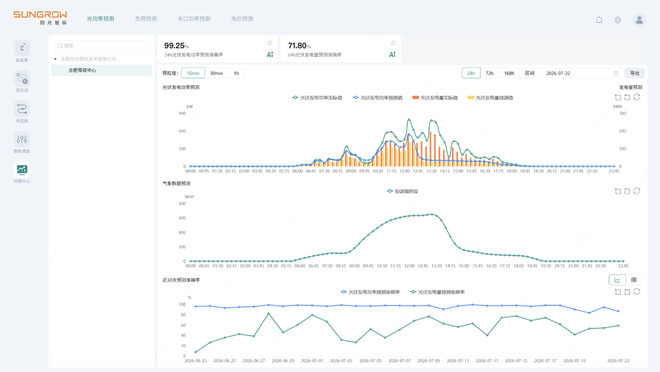The image size is (660, 372).
Task: Select the 区间 custom range option
Action: pyautogui.click(x=530, y=73)
